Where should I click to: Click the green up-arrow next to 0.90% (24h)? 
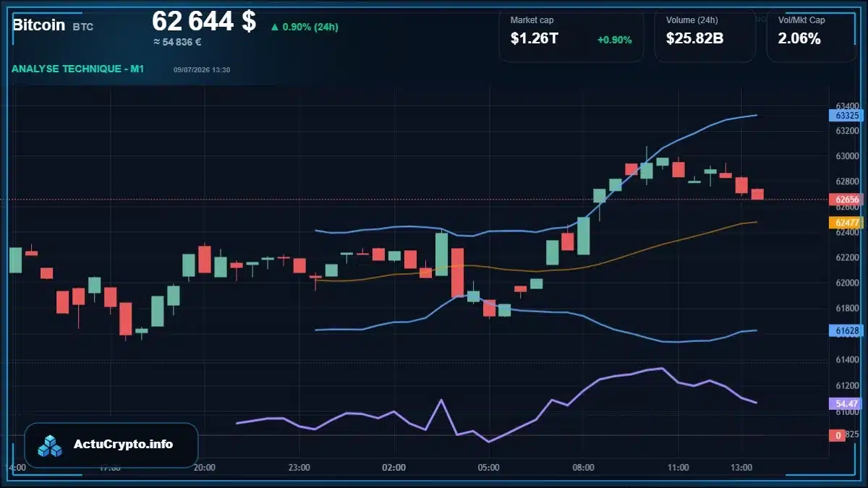[275, 27]
